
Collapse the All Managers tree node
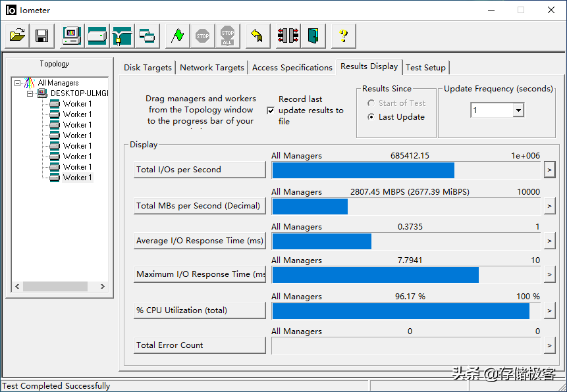click(x=17, y=83)
